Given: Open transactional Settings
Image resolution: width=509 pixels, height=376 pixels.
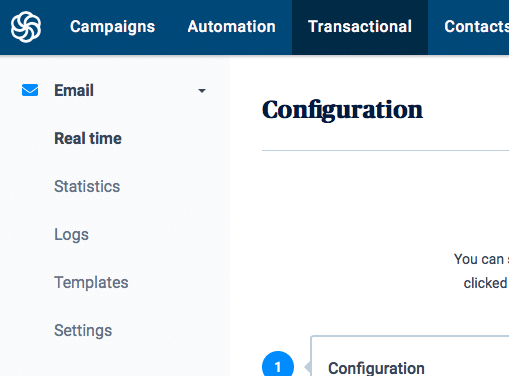Looking at the screenshot, I should (x=83, y=331).
